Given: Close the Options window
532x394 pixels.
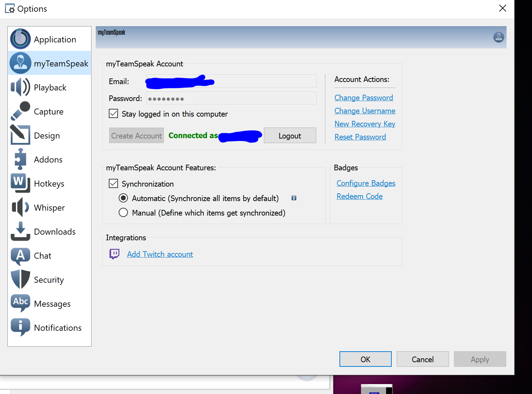Looking at the screenshot, I should [x=502, y=8].
